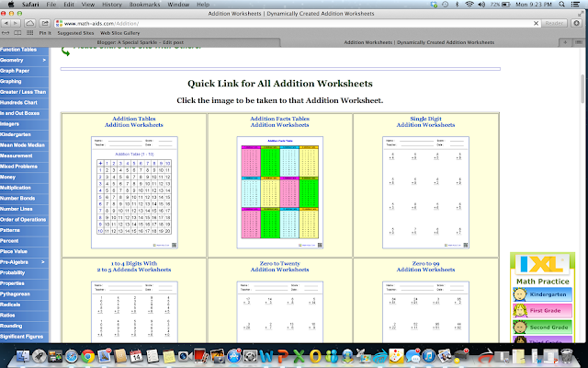Launch Microsoft Word from the Dock
The height and width of the screenshot is (368, 588).
pos(266,356)
